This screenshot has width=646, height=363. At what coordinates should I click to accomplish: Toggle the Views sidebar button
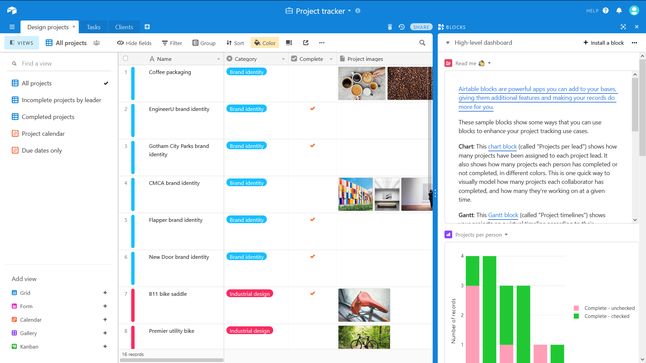coord(21,43)
